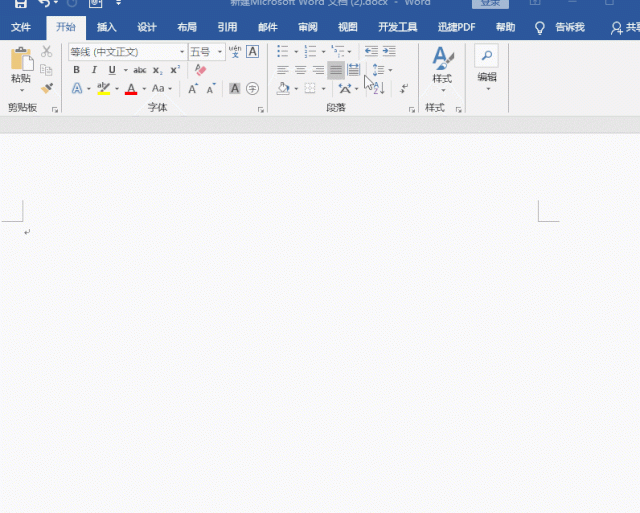Click the 登录 sign-in button
This screenshot has height=513, width=640.
coord(490,4)
